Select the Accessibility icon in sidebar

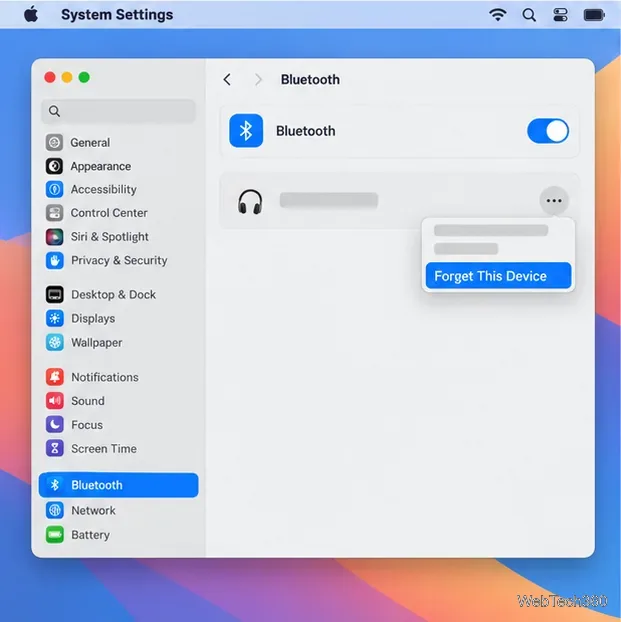click(x=54, y=189)
